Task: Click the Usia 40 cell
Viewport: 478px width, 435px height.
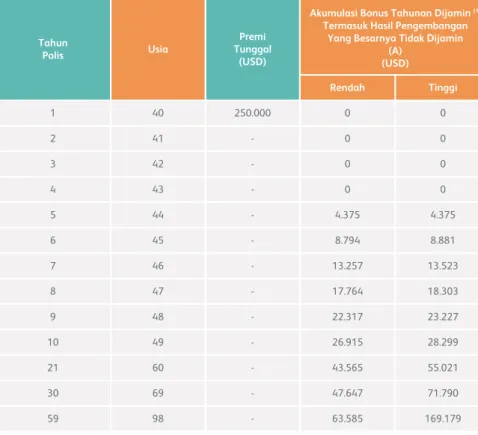Action: [158, 113]
